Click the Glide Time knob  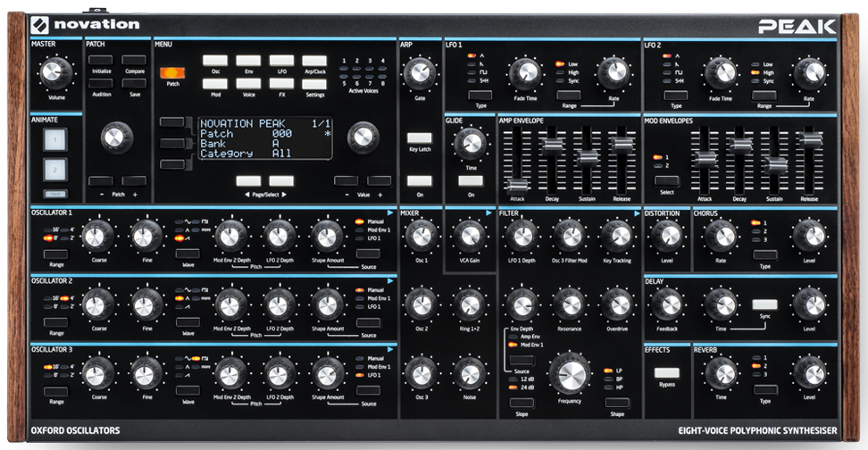tap(470, 144)
